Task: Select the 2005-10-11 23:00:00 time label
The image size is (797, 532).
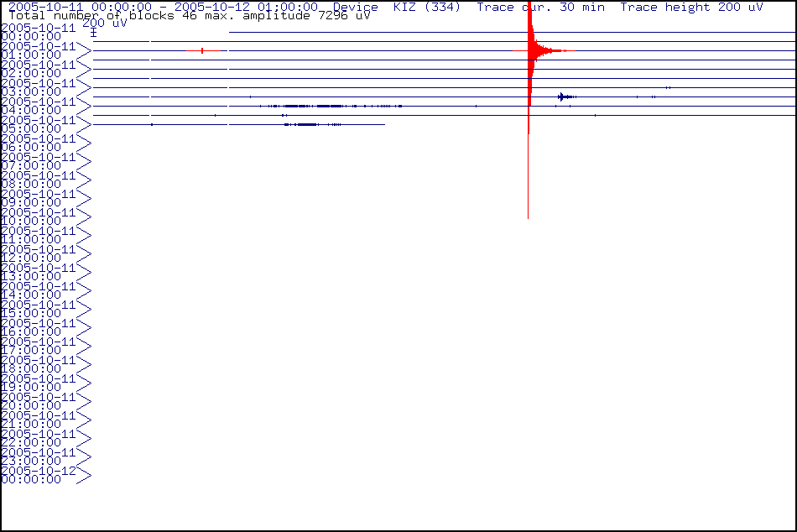Action: [x=38, y=456]
